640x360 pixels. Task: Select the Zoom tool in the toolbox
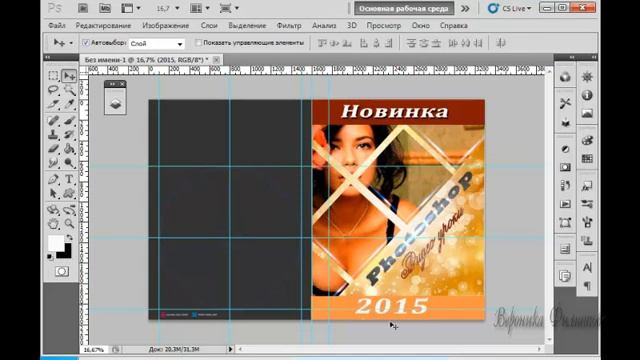click(69, 224)
